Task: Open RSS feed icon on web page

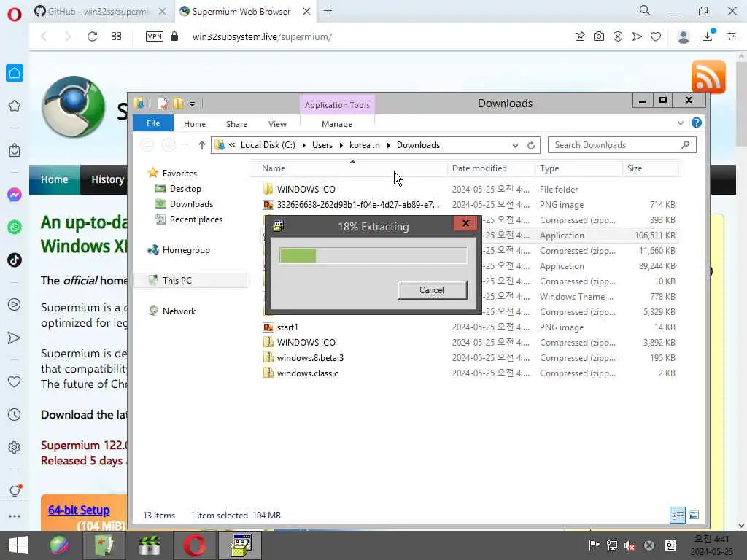Action: point(708,77)
